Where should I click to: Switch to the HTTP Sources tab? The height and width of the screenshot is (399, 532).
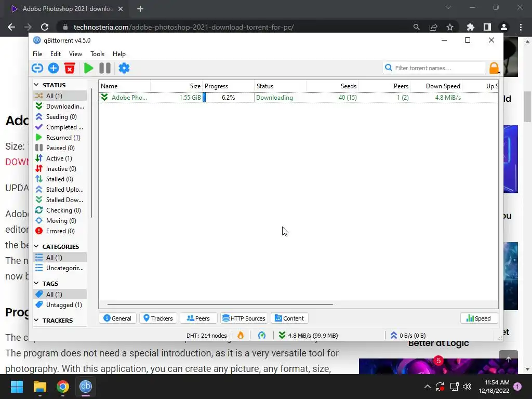pyautogui.click(x=244, y=318)
